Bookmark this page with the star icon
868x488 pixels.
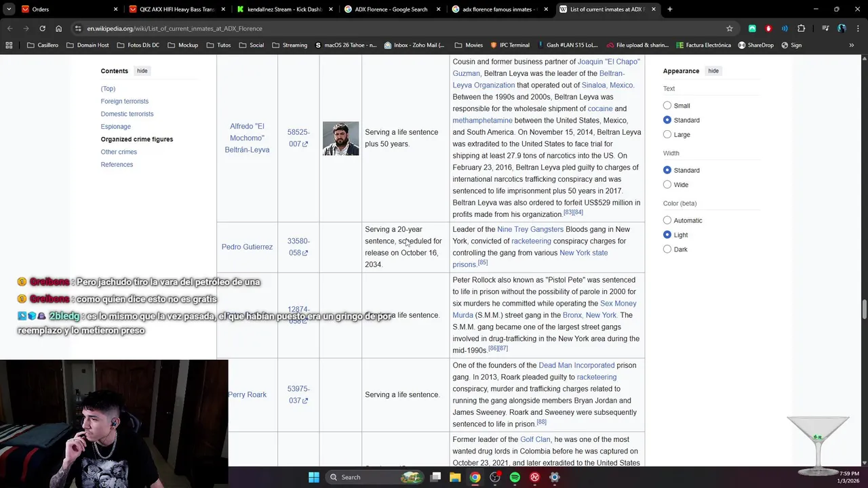730,28
